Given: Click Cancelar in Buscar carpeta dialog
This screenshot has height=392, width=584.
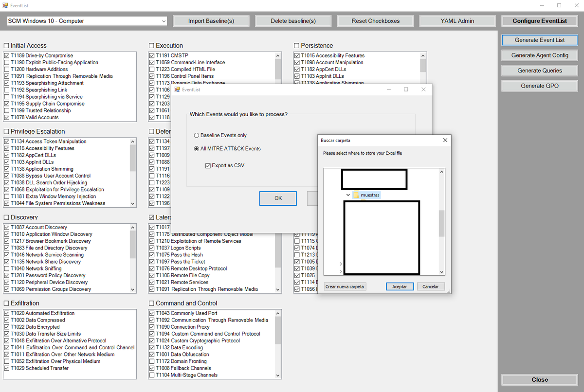Looking at the screenshot, I should (431, 286).
